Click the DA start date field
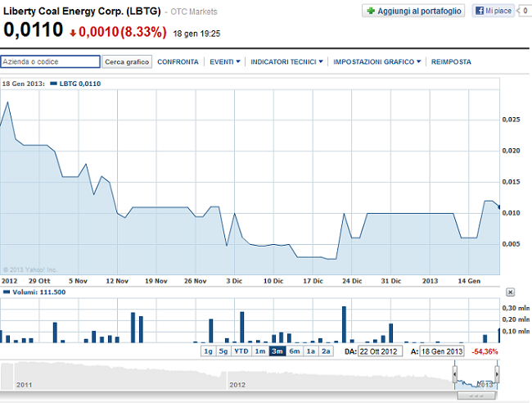 pos(380,351)
